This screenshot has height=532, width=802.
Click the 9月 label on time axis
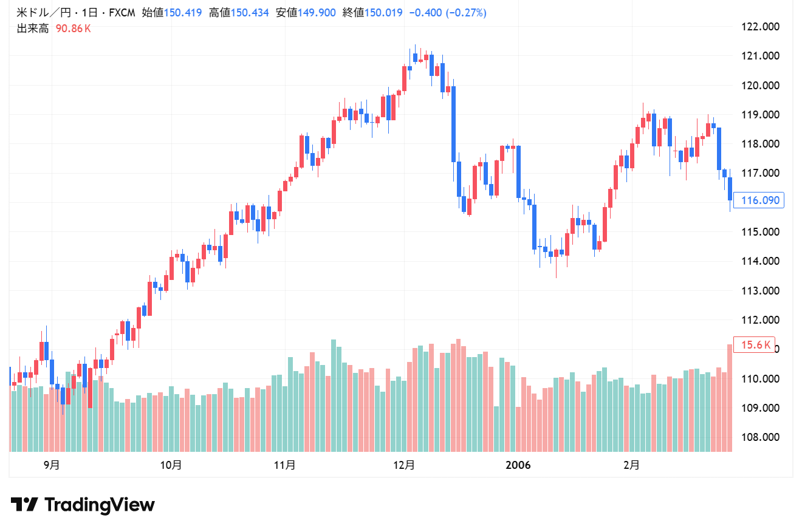(x=52, y=465)
